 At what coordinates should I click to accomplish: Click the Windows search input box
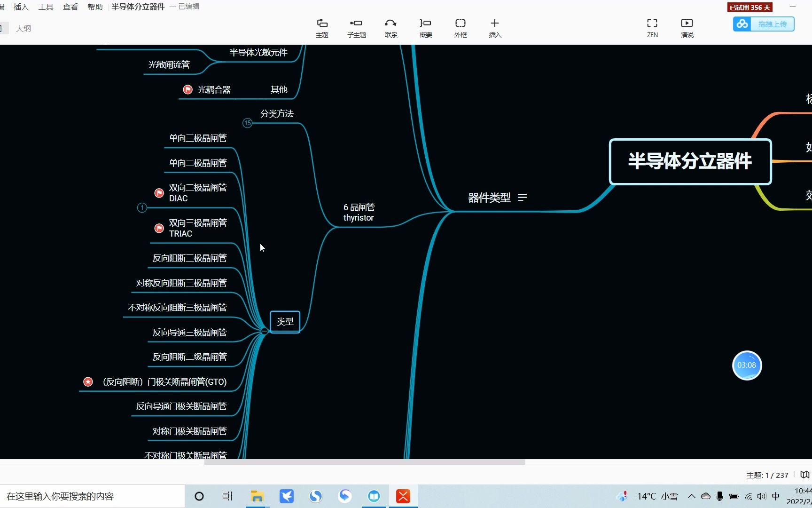[x=92, y=496]
